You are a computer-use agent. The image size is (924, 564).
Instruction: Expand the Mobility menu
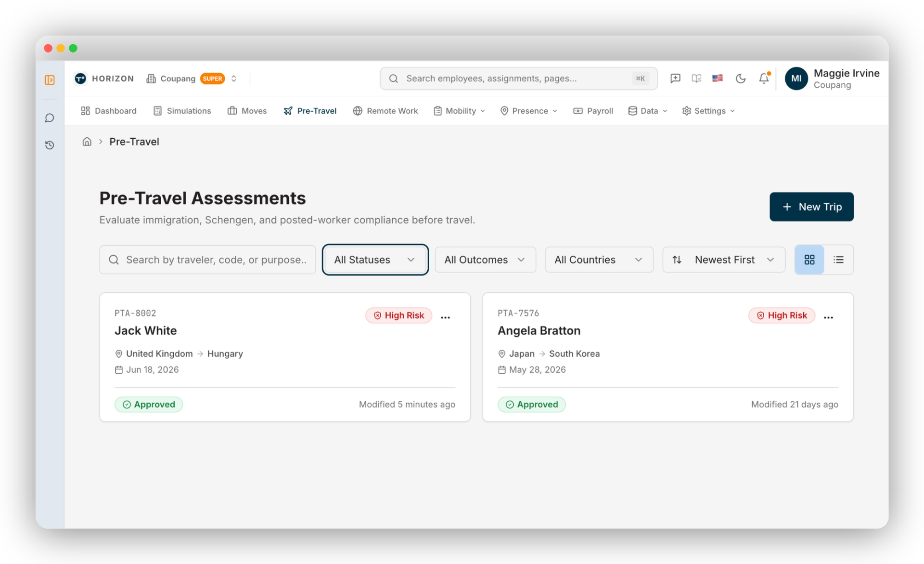pos(459,111)
